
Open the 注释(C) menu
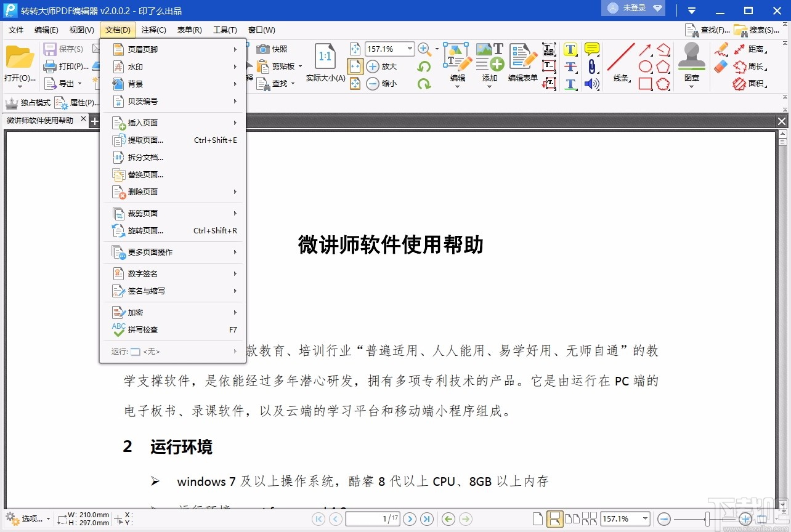click(153, 30)
